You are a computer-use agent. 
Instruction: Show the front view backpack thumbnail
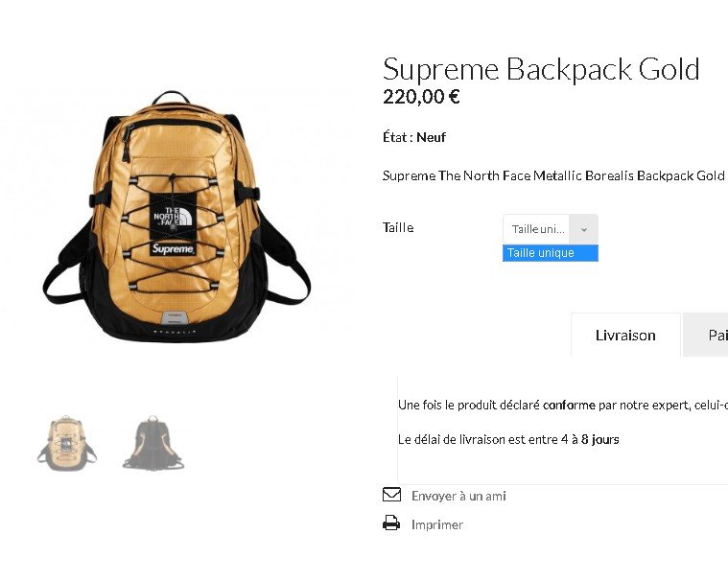tap(67, 443)
